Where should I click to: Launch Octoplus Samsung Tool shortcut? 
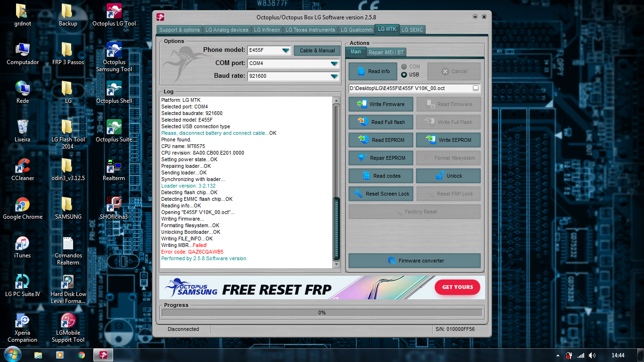click(114, 57)
